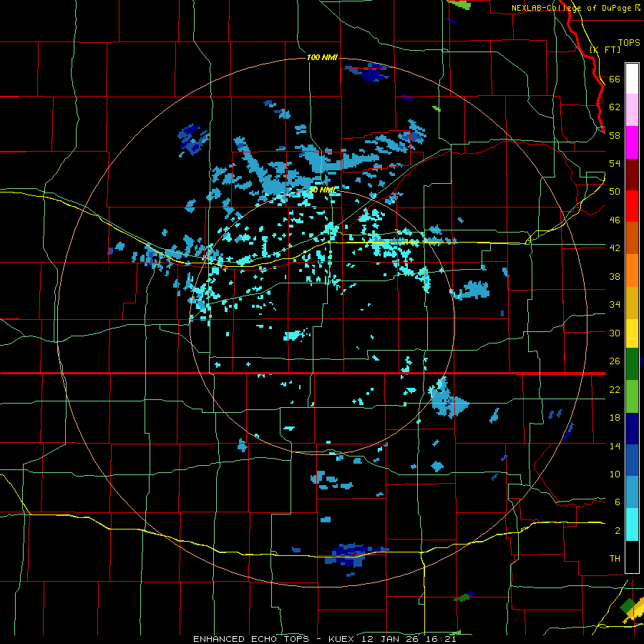Click the legend value "34"

pos(615,305)
